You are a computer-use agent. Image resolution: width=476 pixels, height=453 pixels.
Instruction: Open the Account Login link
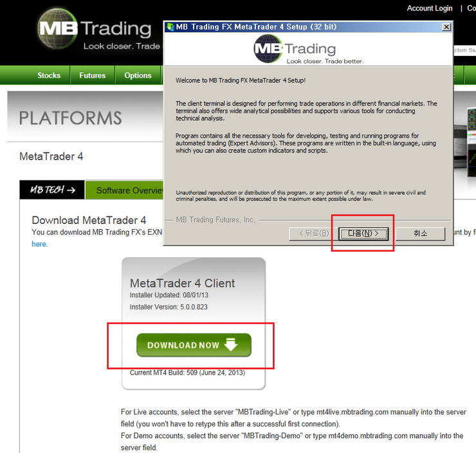[430, 8]
